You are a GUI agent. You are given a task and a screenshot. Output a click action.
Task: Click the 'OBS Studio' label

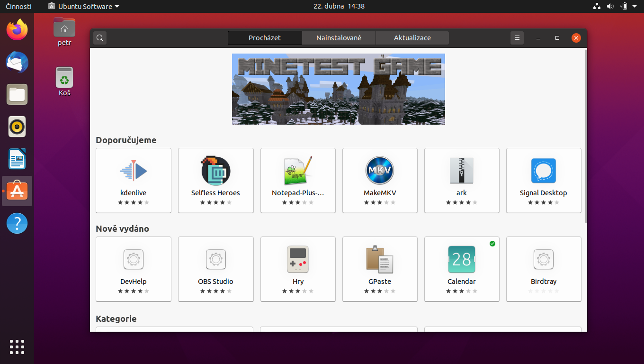click(x=215, y=282)
